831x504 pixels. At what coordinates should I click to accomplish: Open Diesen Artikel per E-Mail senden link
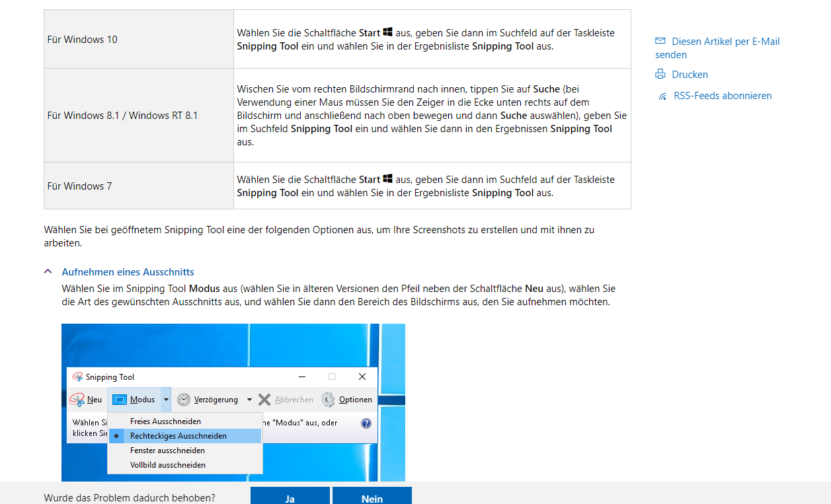click(x=717, y=48)
